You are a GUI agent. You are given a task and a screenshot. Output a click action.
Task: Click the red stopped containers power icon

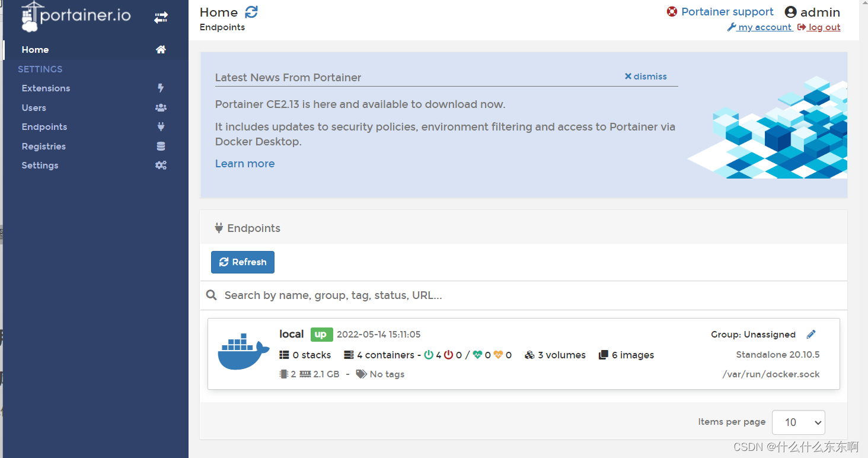click(x=448, y=355)
